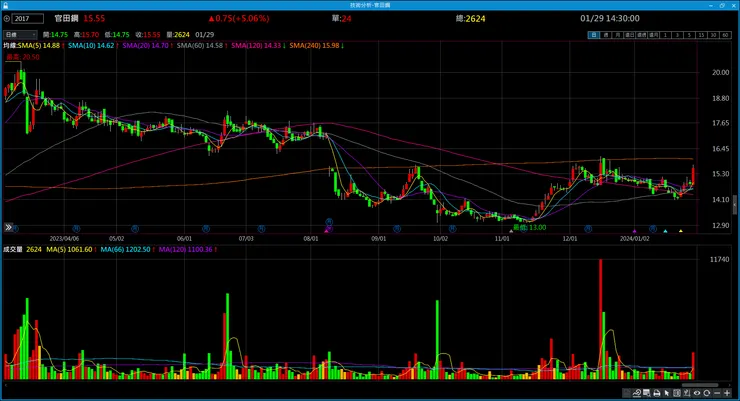The width and height of the screenshot is (740, 401).
Task: Toggle the eye visibility icon in bottom toolbar
Action: (x=697, y=393)
